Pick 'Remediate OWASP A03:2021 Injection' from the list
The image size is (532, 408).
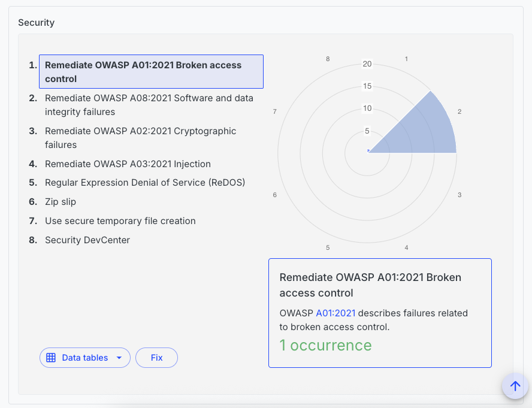pos(128,164)
